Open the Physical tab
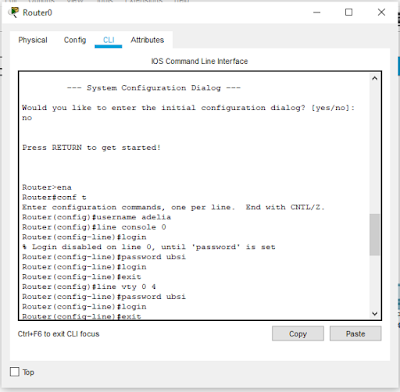 point(33,40)
